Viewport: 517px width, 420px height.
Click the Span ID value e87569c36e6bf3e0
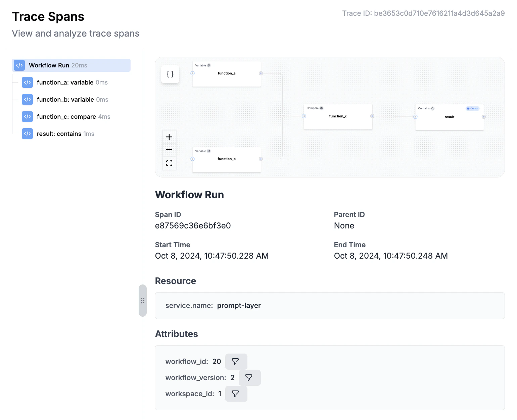coord(193,226)
